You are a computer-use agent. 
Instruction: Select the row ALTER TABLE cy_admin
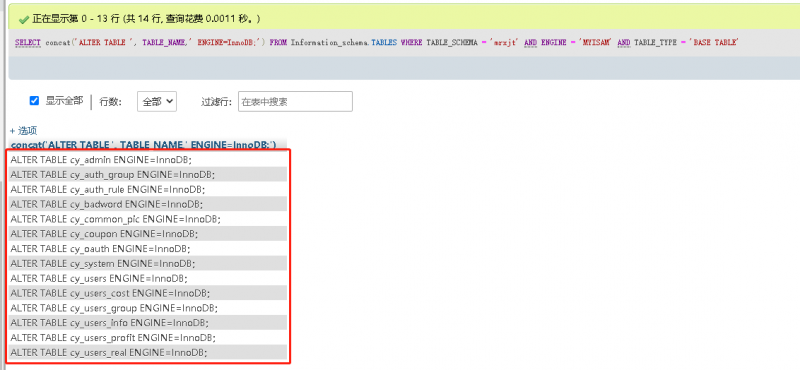coord(148,160)
